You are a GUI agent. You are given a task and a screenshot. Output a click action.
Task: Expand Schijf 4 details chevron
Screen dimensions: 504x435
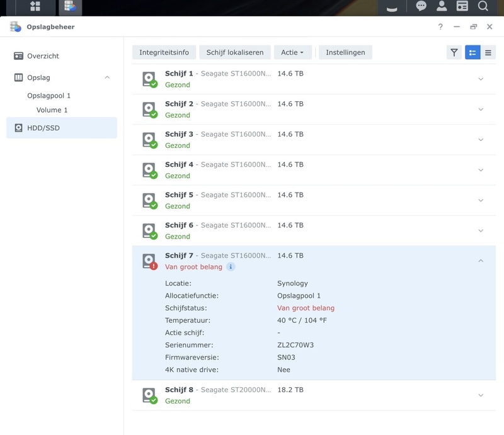coord(481,170)
